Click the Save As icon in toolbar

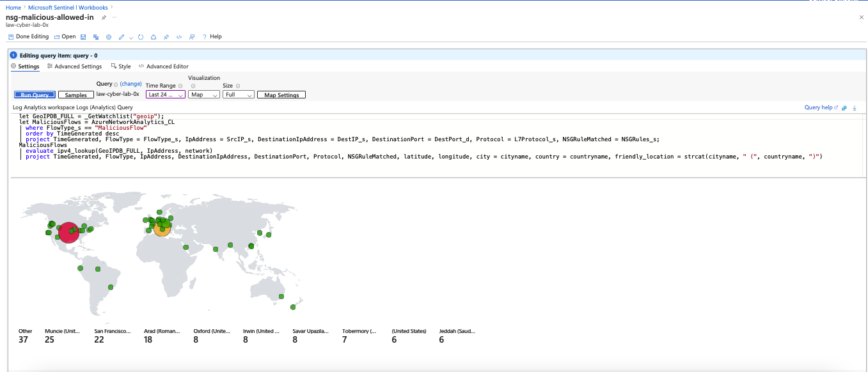click(96, 37)
